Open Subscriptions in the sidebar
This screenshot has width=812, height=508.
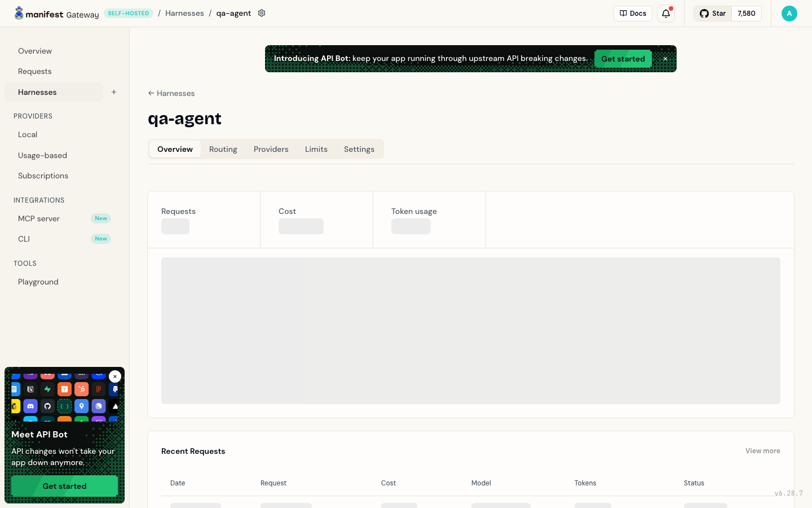coord(64,176)
